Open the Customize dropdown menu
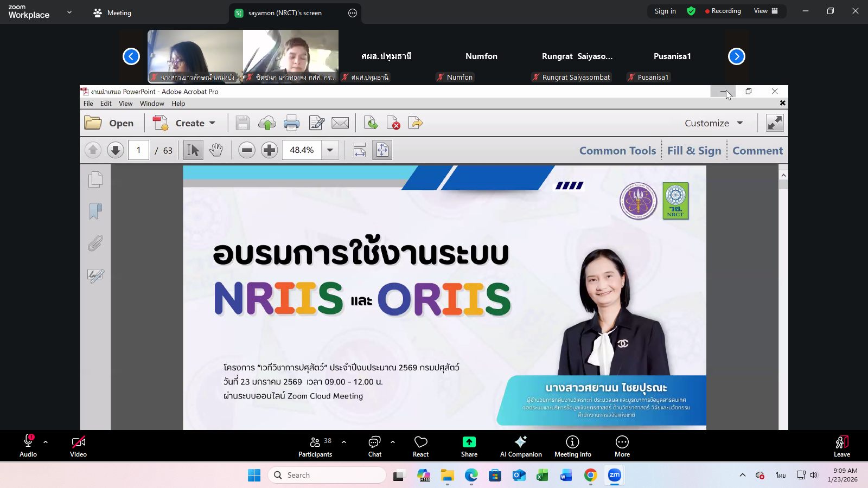The image size is (868, 488). [713, 123]
